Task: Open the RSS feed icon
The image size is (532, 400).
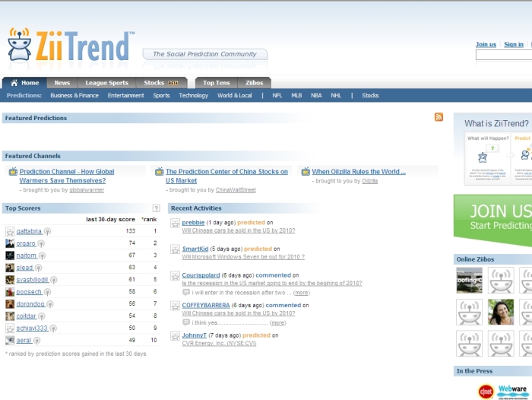Action: pos(439,117)
